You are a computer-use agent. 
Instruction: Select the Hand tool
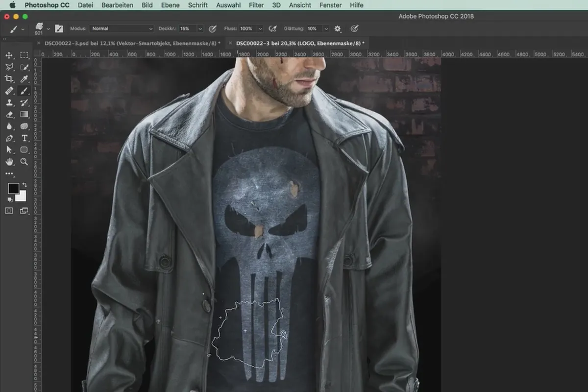coord(9,162)
